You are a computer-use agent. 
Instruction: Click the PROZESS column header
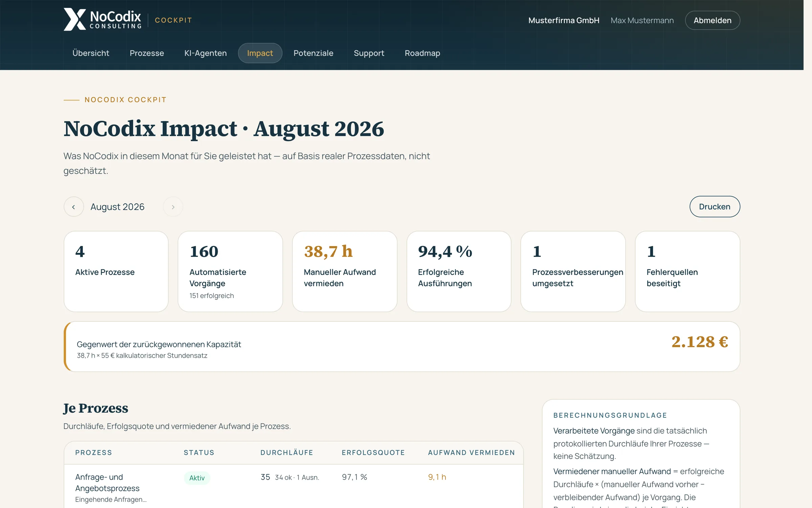93,453
